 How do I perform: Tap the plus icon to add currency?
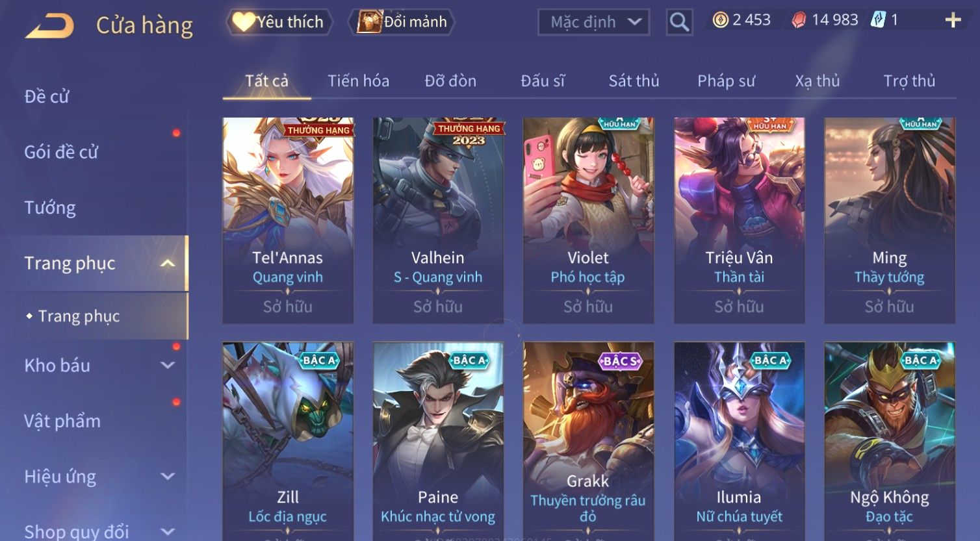(x=953, y=20)
